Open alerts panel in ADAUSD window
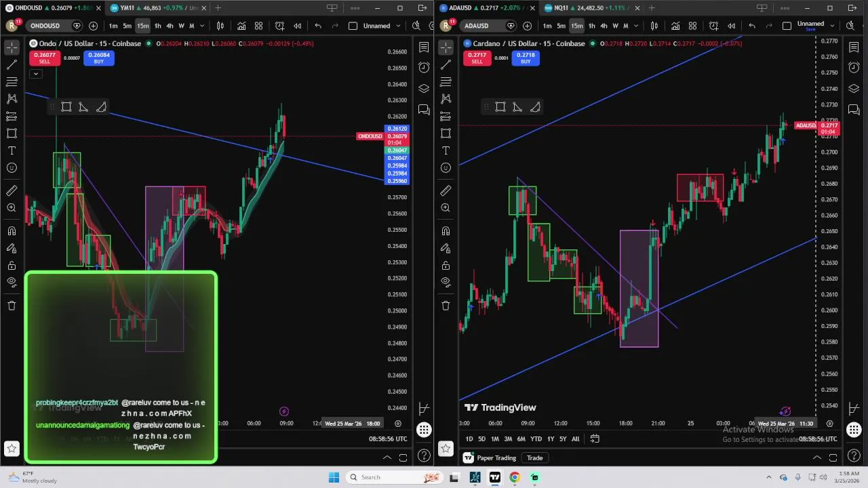The image size is (868, 488). [854, 68]
